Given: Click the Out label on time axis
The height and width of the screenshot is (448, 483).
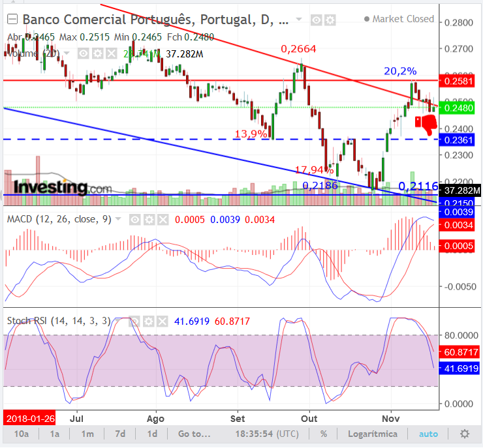Looking at the screenshot, I should (309, 419).
